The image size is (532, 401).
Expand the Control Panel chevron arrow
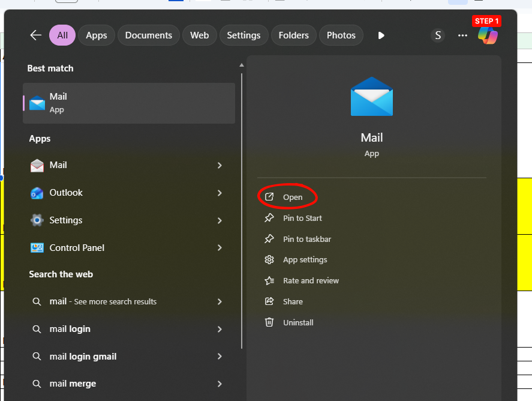tap(220, 248)
